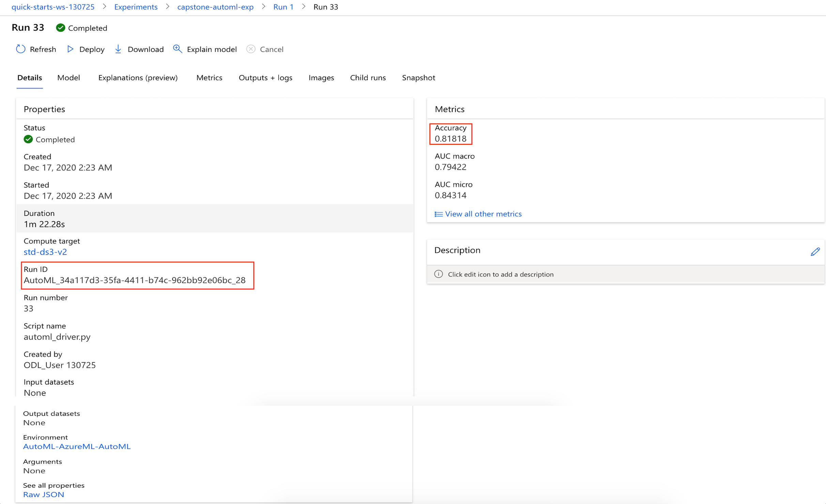Open the Explanations (preview) tab
Viewport: 826px width, 504px height.
[138, 78]
